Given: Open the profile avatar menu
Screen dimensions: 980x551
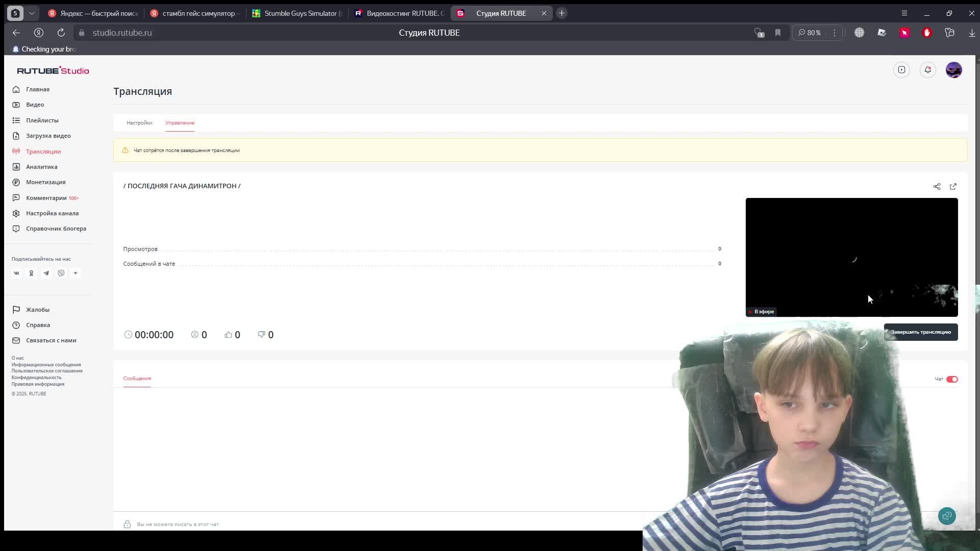Looking at the screenshot, I should tap(954, 70).
